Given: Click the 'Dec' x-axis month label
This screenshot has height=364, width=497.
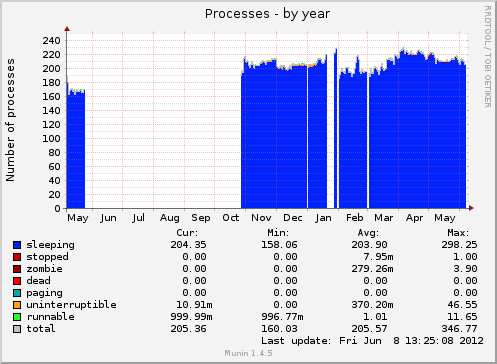Looking at the screenshot, I should pyautogui.click(x=292, y=218).
